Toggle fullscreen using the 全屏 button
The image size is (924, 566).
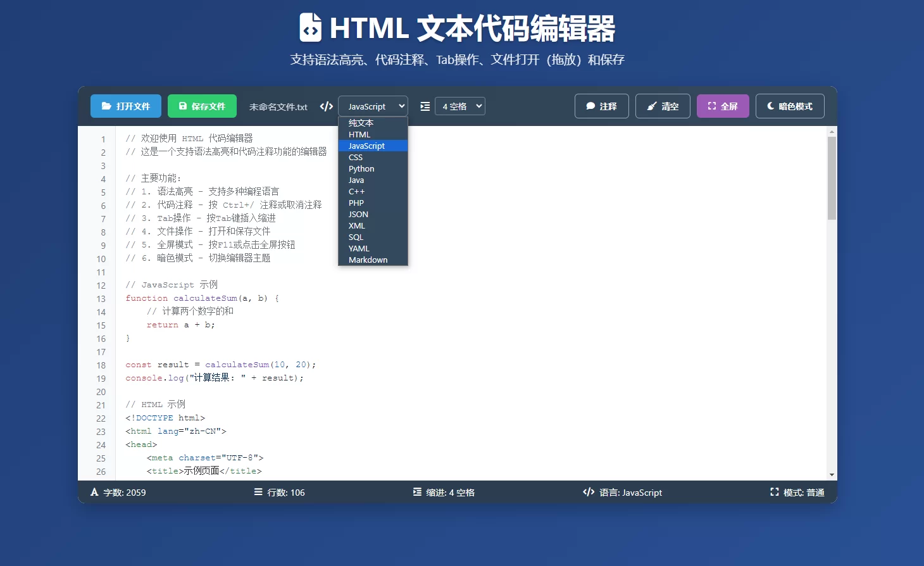723,106
